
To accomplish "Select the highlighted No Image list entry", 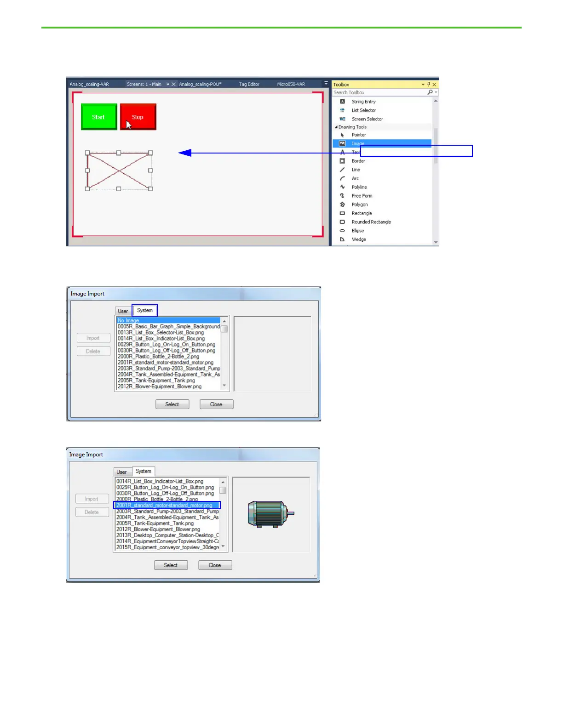I will click(x=168, y=320).
